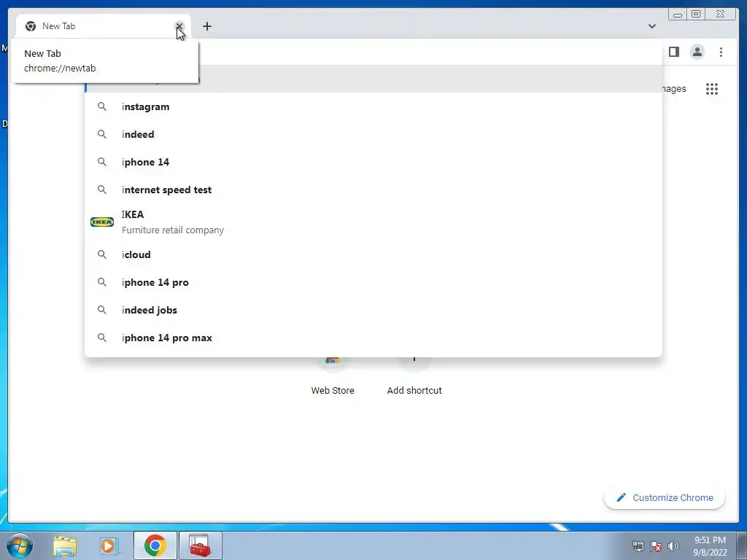This screenshot has height=560, width=747.
Task: Open the Windows Start menu
Action: point(20,545)
